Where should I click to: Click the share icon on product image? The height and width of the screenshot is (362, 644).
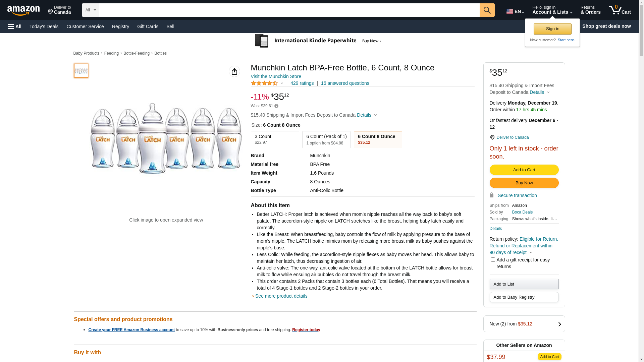tap(234, 71)
